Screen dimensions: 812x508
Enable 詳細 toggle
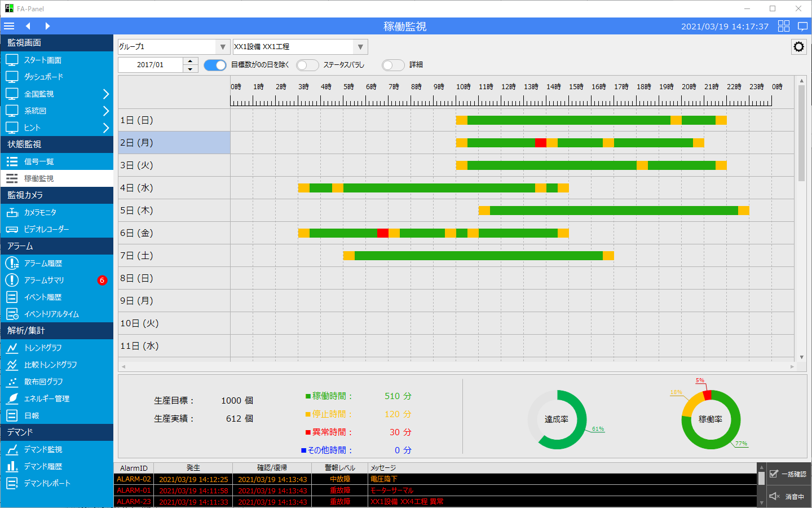393,65
